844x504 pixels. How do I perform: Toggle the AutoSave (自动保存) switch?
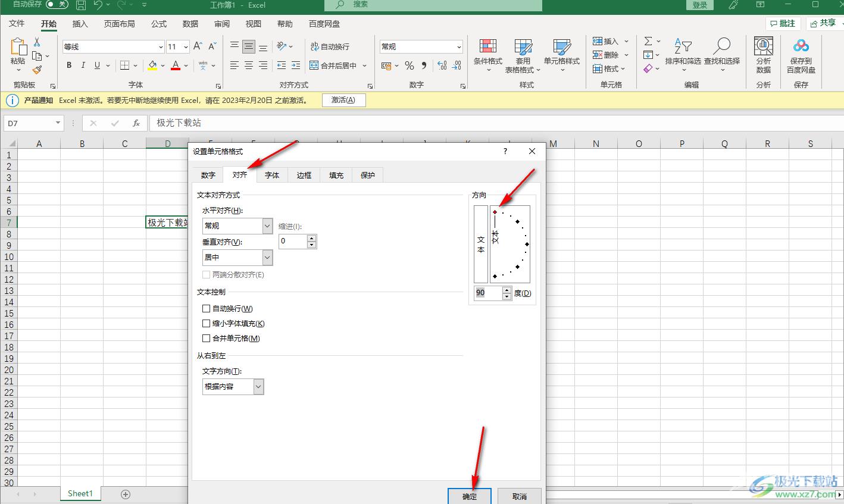coord(57,5)
